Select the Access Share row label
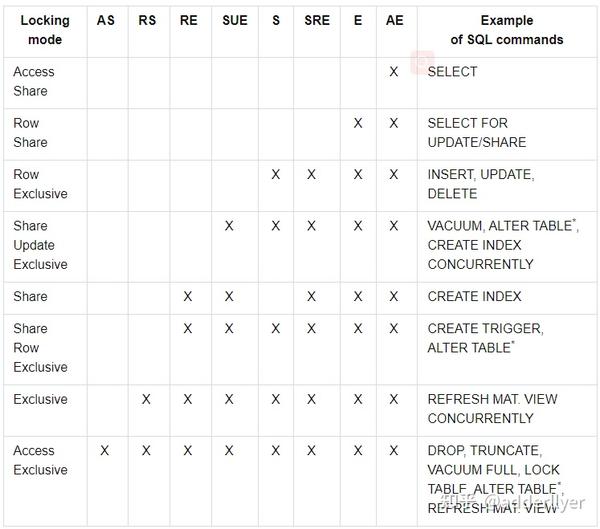The image size is (600, 529). [34, 81]
